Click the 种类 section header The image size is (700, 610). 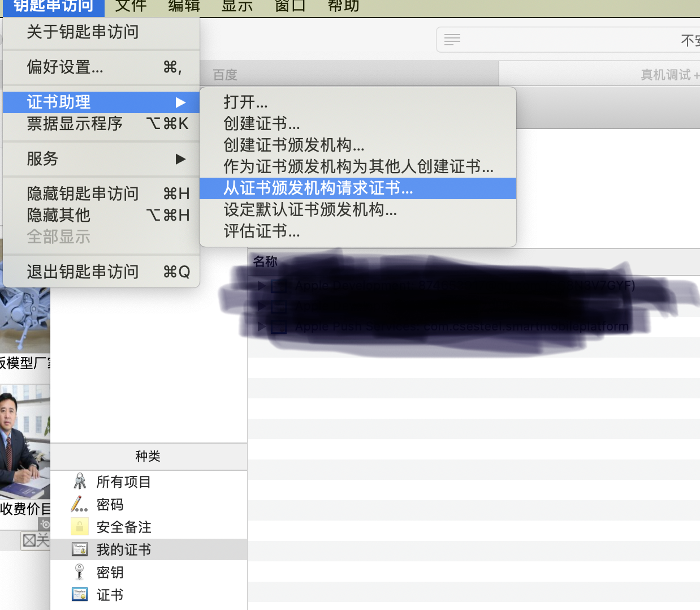tap(149, 456)
